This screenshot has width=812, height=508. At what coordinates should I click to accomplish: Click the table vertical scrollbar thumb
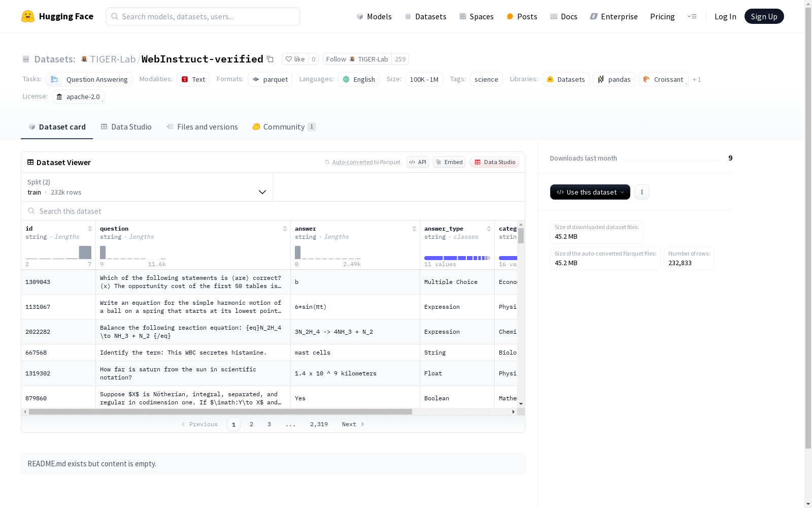point(521,236)
